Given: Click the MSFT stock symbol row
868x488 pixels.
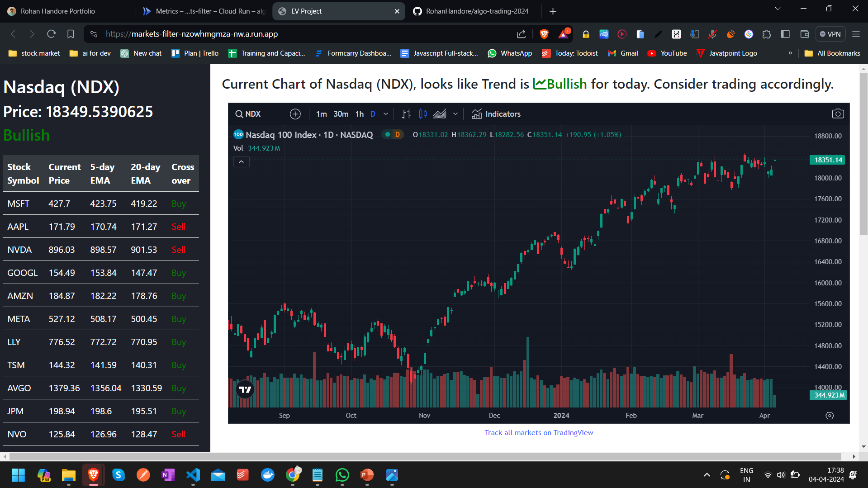Looking at the screenshot, I should (x=101, y=204).
